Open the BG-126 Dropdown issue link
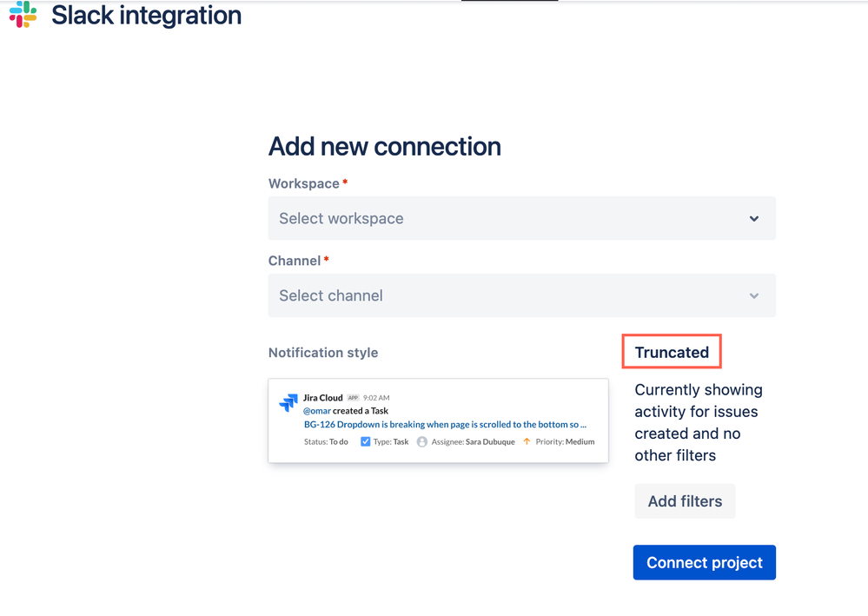 point(445,425)
